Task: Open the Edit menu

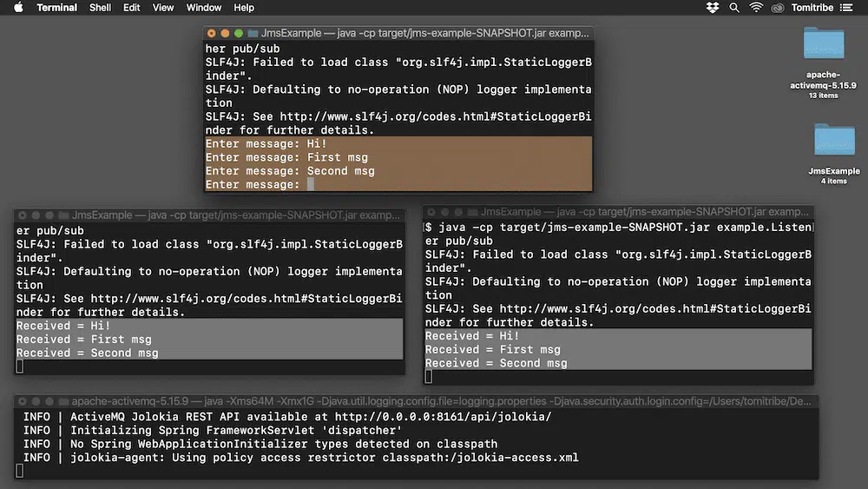Action: pos(131,8)
